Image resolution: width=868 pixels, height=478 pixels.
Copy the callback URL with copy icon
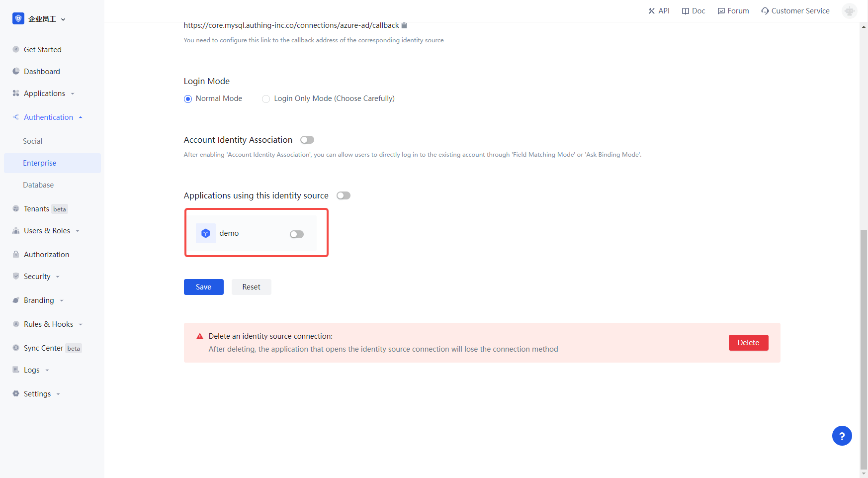tap(404, 25)
